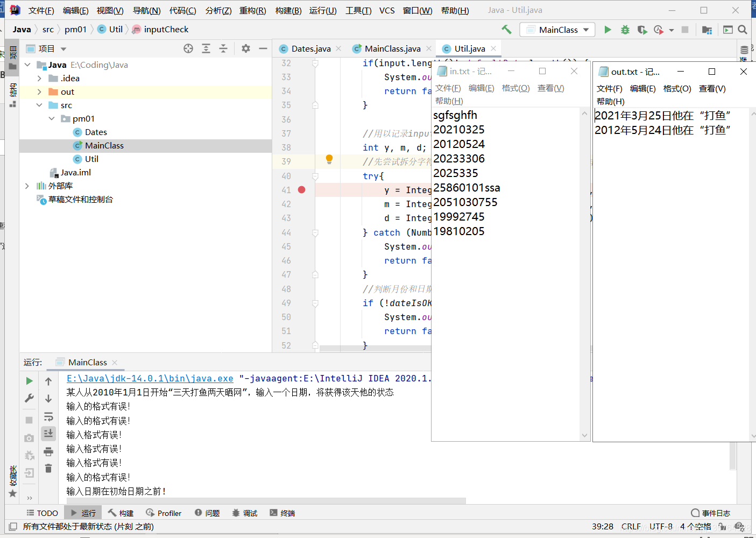Run MainClass with the green play icon
Screen dimensions: 756x538
tap(607, 30)
